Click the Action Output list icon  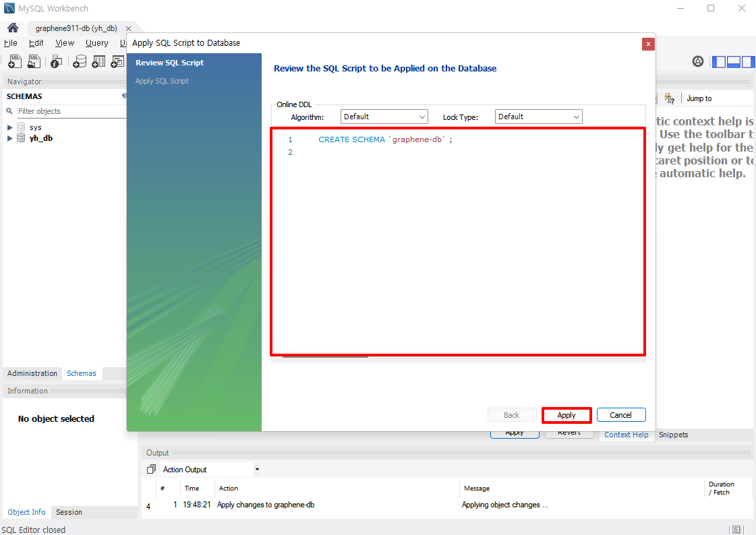click(x=151, y=469)
